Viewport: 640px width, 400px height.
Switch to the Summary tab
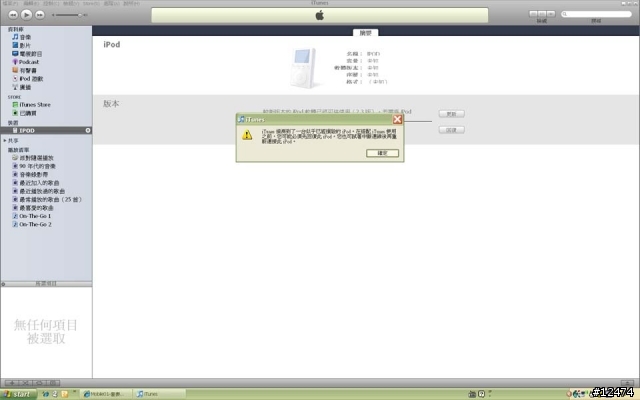[365, 33]
